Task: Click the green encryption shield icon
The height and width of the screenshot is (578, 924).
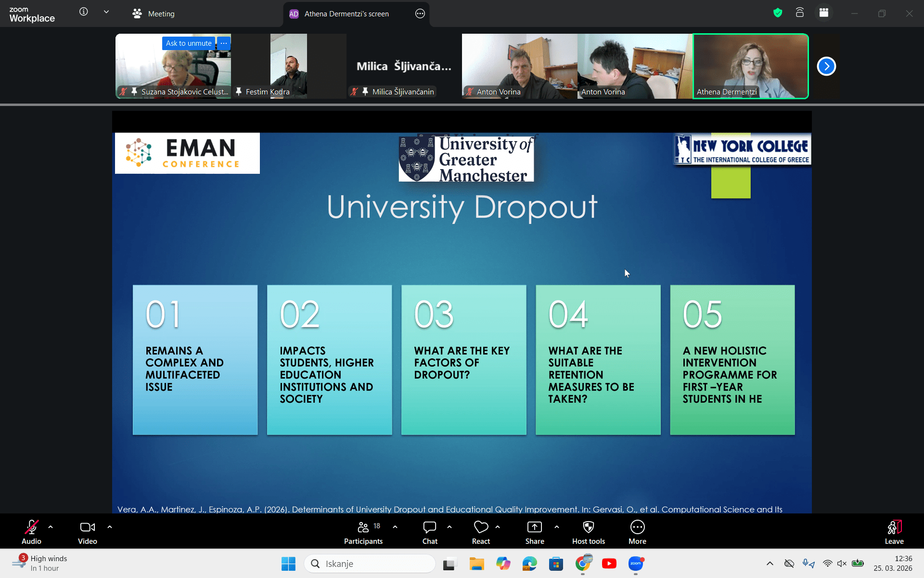Action: [x=778, y=13]
